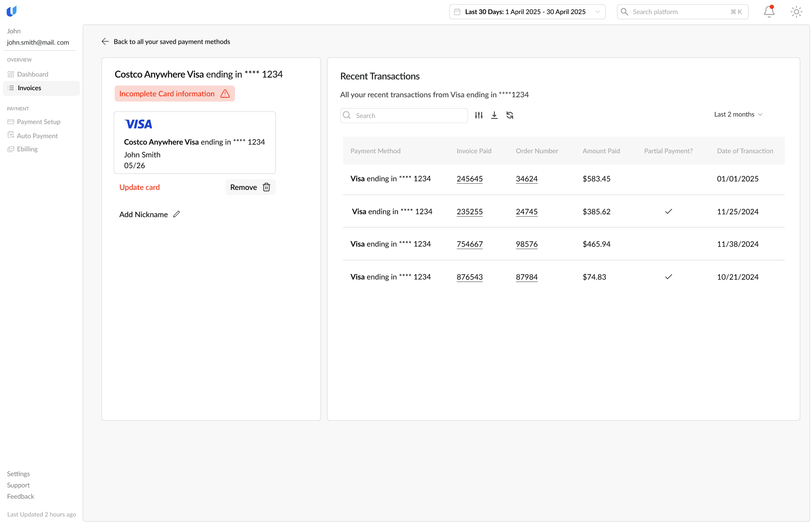Sort by Partial Payment? column header
Screen dimensions: 812x525
668,151
